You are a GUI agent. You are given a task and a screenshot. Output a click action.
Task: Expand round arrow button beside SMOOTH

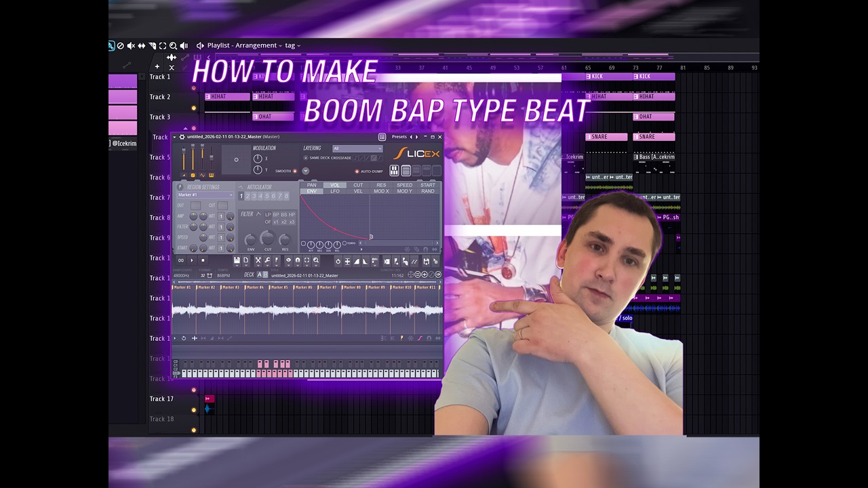coord(306,171)
